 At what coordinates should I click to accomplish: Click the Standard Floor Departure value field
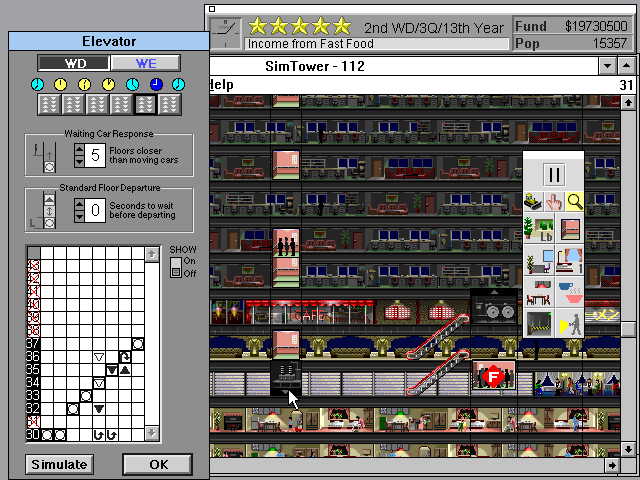95,211
